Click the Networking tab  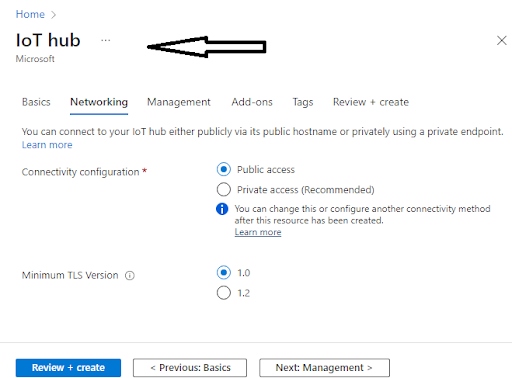(x=99, y=102)
